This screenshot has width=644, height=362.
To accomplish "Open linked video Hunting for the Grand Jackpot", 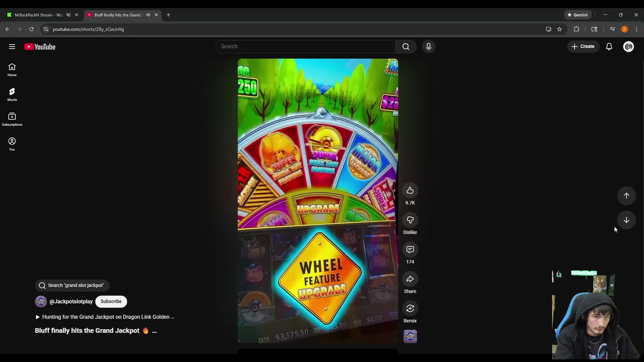I will click(105, 317).
